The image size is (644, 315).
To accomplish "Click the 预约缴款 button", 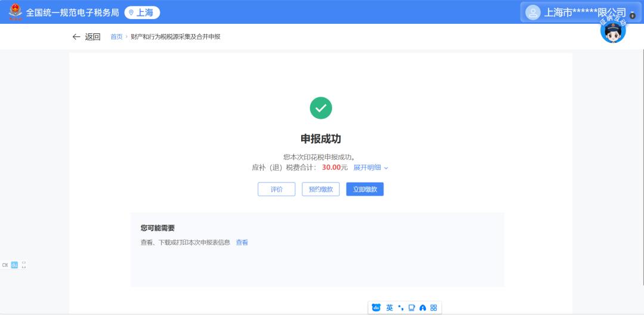I will tap(321, 189).
